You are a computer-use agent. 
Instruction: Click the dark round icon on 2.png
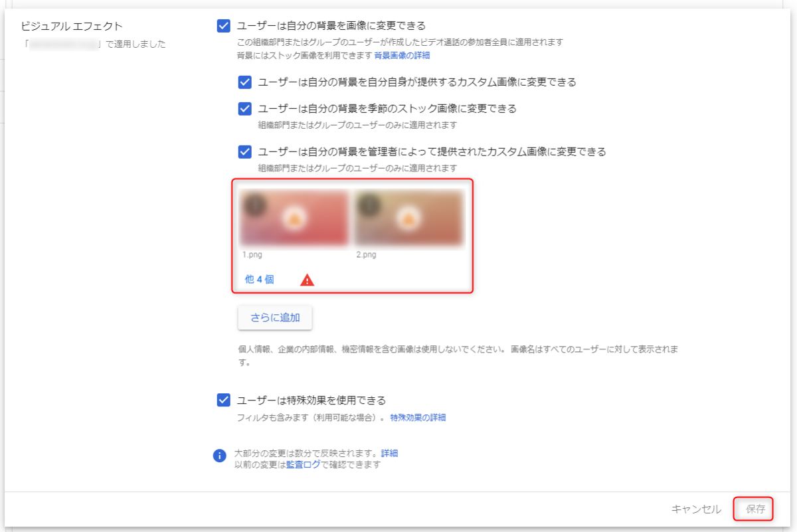pos(369,205)
